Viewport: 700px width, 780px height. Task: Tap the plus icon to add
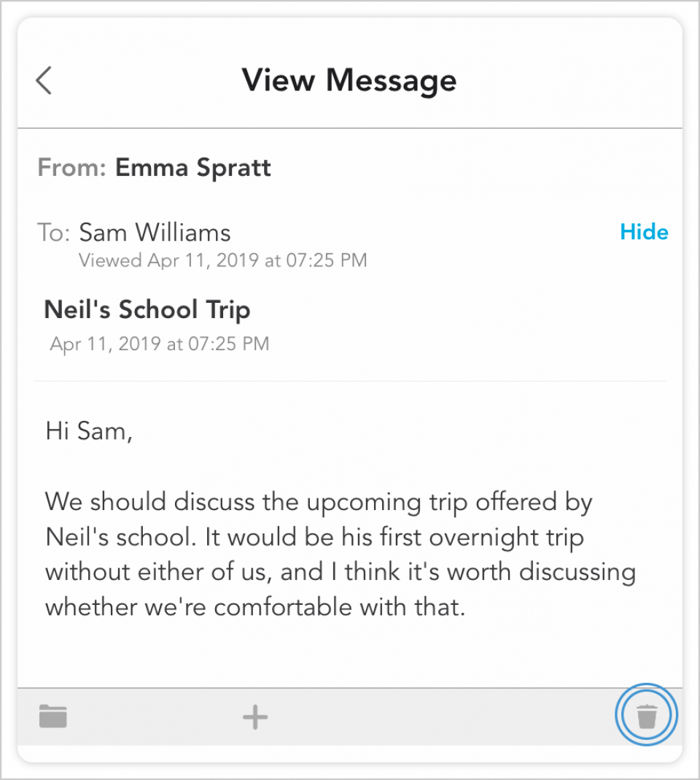(x=255, y=717)
